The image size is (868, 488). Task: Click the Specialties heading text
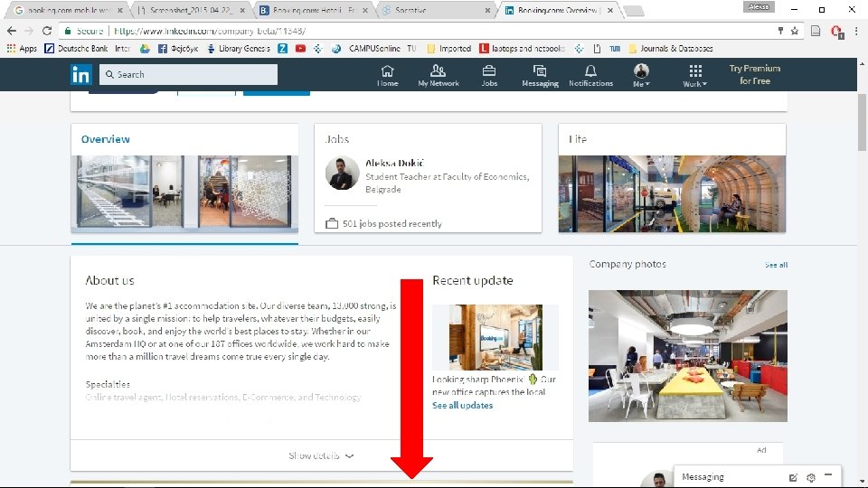pos(108,384)
